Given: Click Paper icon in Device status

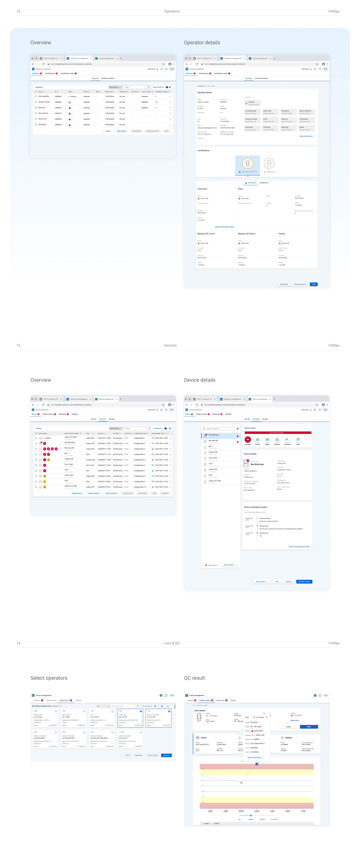Looking at the screenshot, I should (298, 439).
